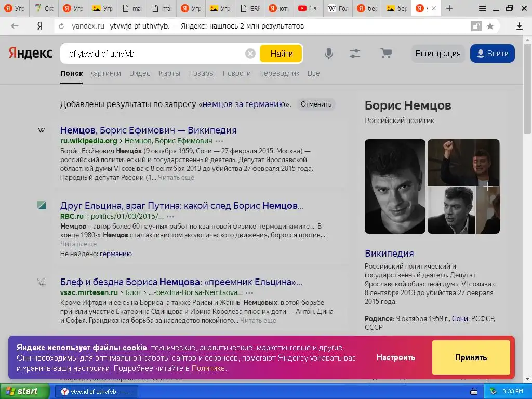
Task: Reload the page with the refresh icon
Action: pyautogui.click(x=61, y=26)
